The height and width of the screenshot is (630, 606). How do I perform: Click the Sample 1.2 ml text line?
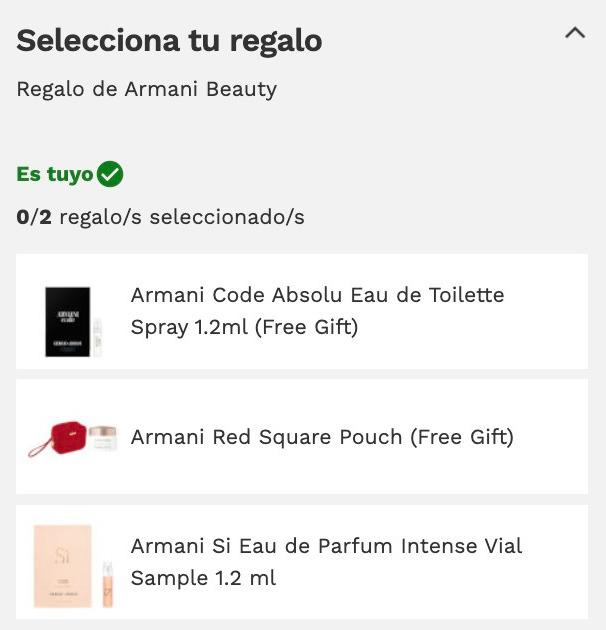click(x=203, y=578)
